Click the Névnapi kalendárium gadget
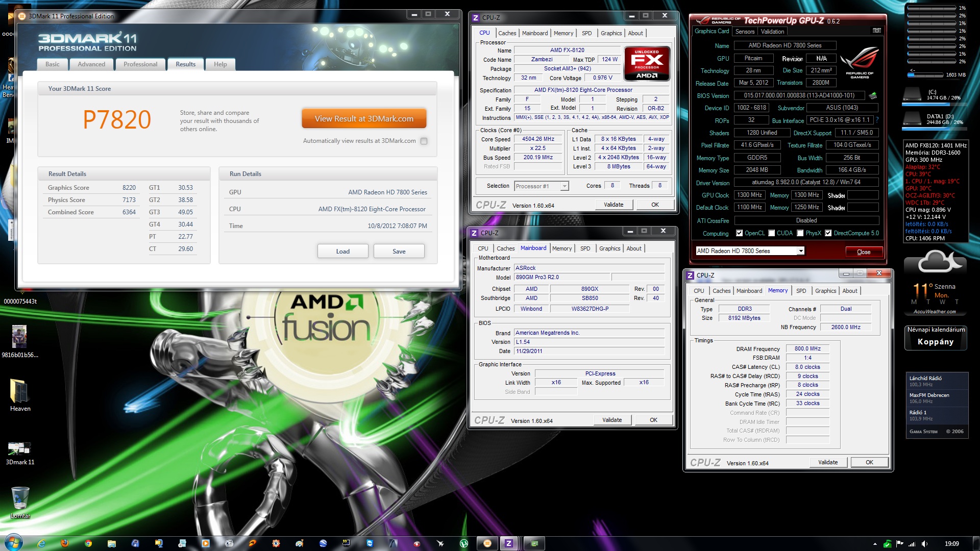The height and width of the screenshot is (551, 980). point(936,337)
